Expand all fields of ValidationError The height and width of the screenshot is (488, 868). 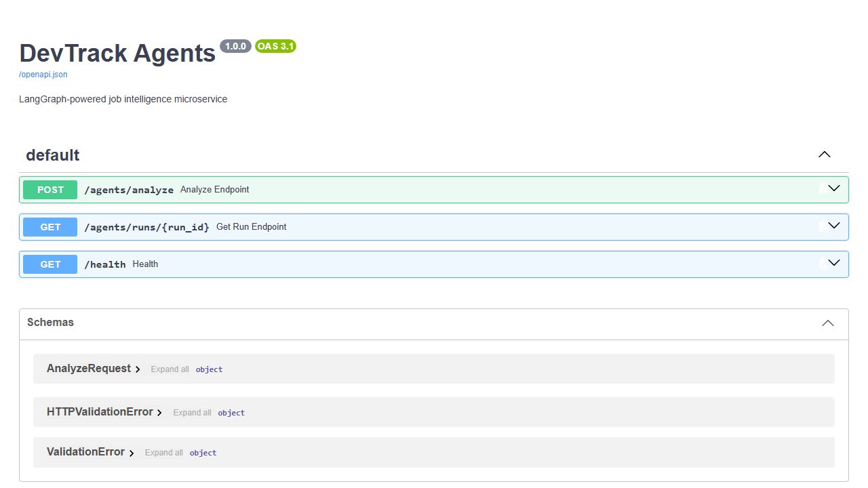[x=164, y=453]
